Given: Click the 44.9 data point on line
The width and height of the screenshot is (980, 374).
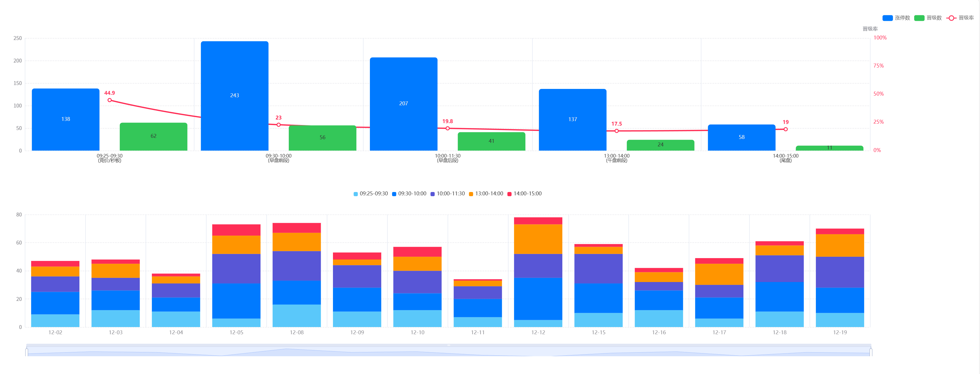Looking at the screenshot, I should pyautogui.click(x=110, y=100).
